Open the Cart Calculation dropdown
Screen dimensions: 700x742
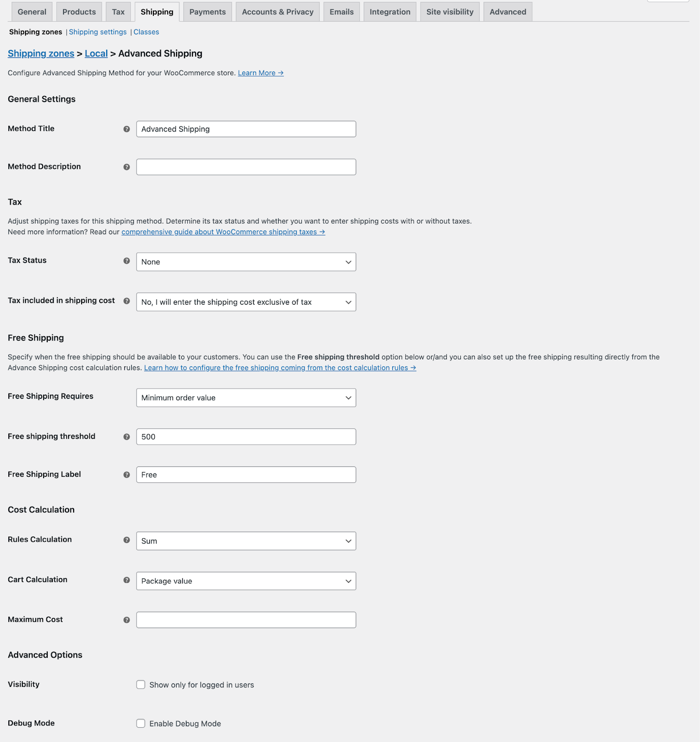click(x=246, y=581)
